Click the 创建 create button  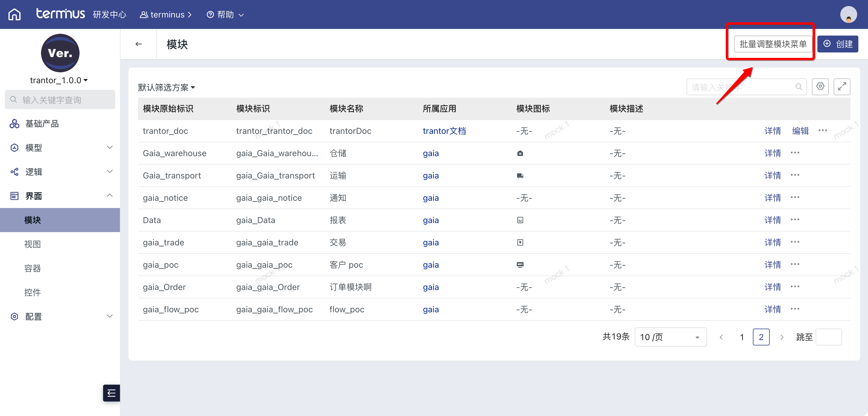pos(838,44)
